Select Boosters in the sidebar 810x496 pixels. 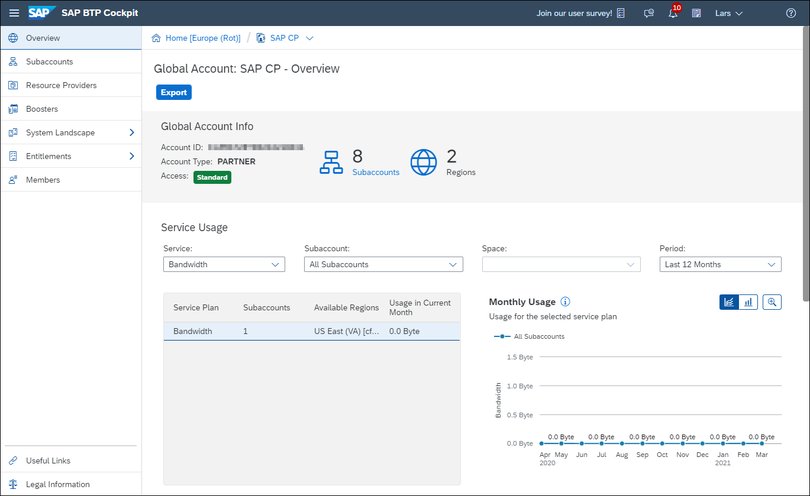[71, 109]
